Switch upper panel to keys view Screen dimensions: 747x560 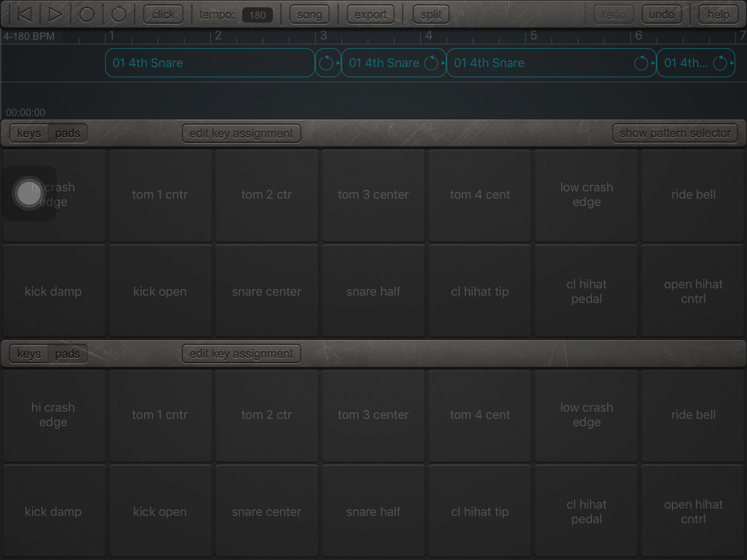29,133
